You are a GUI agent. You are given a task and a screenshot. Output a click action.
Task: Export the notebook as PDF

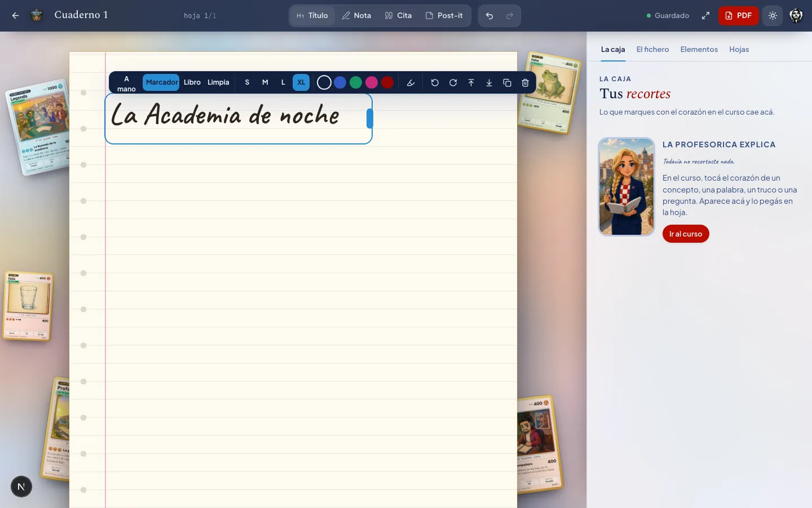[738, 16]
